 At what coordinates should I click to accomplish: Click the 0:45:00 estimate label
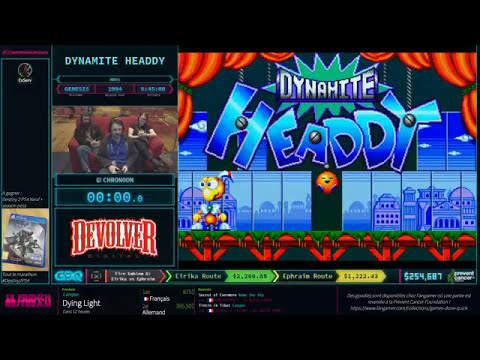point(153,89)
